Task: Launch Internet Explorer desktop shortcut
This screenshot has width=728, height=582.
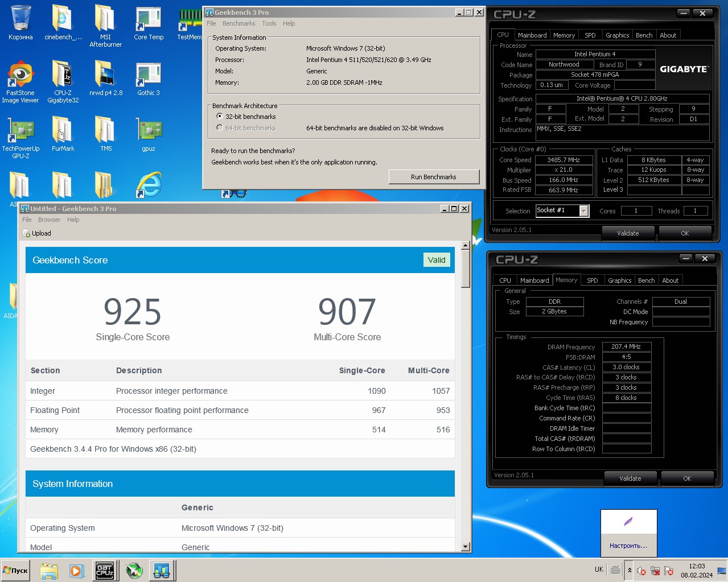Action: [x=149, y=184]
